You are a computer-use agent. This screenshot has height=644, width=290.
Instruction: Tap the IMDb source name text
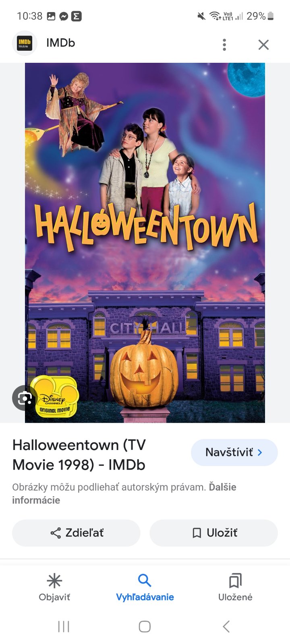coord(60,43)
